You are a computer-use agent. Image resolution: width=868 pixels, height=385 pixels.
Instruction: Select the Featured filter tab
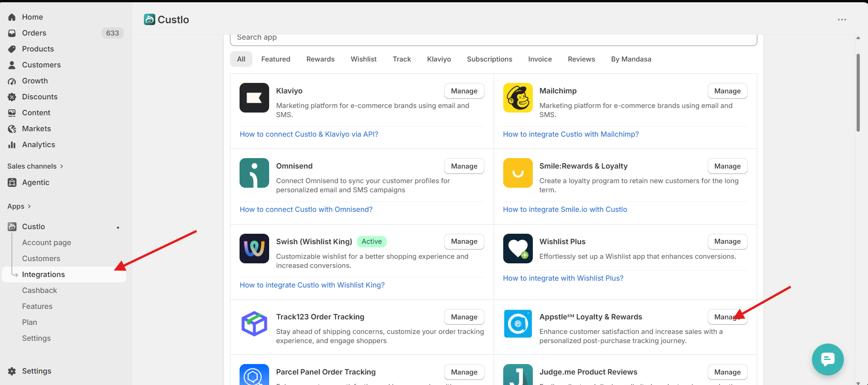pos(276,59)
